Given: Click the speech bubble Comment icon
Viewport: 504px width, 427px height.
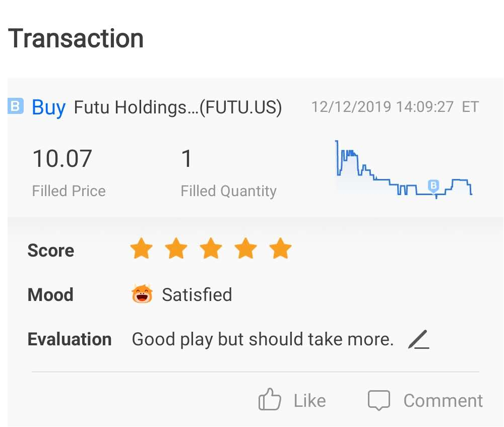Looking at the screenshot, I should pos(379,401).
